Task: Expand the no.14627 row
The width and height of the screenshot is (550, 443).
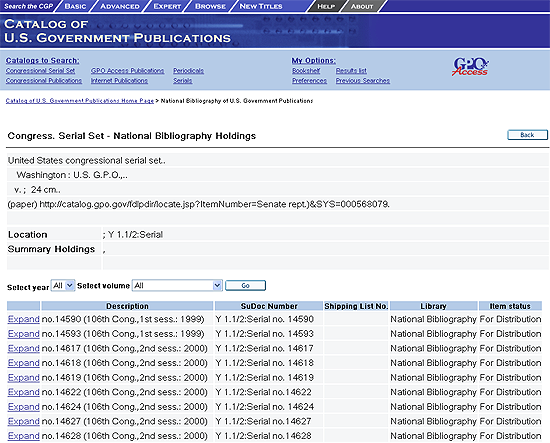Action: [24, 421]
